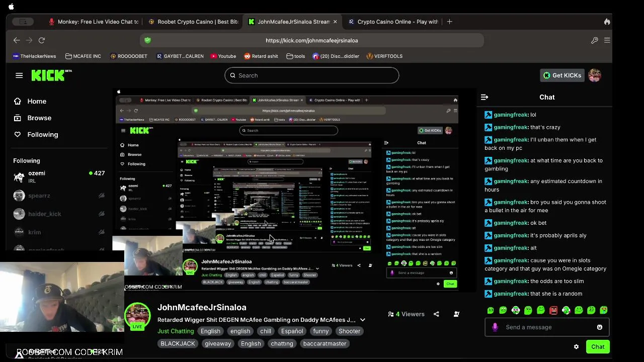644x362 pixels.
Task: Open the (20) Disc bookmark
Action: tap(336, 56)
